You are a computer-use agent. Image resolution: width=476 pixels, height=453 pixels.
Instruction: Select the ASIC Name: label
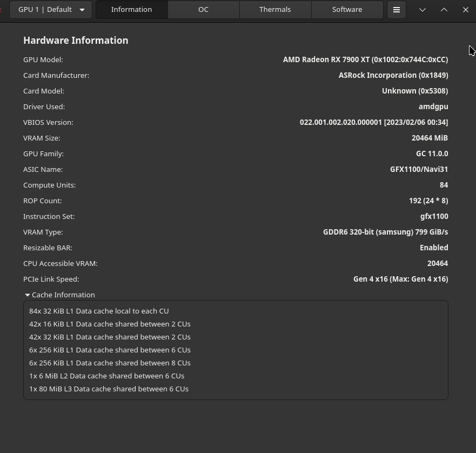(x=43, y=169)
